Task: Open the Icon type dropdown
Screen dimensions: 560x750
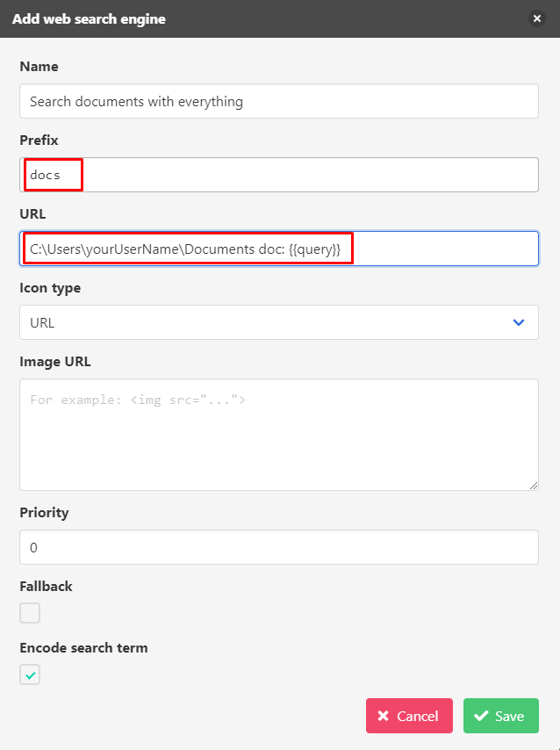Action: point(279,322)
